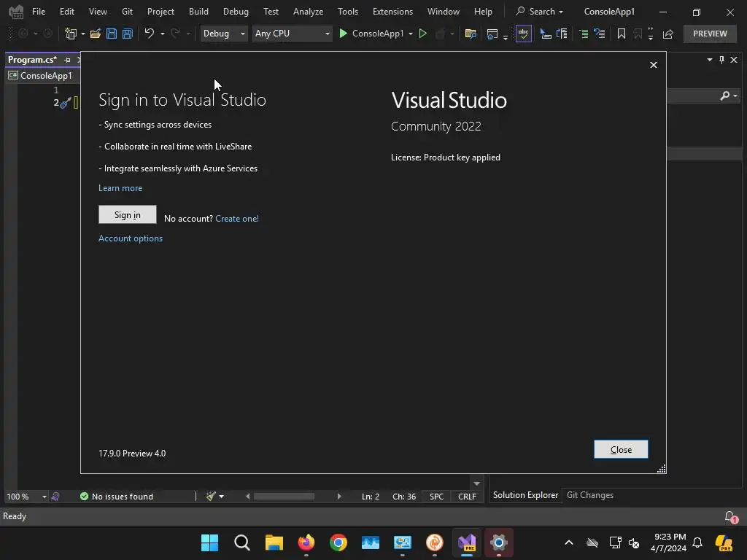Click the Create one! account link

coord(237,219)
